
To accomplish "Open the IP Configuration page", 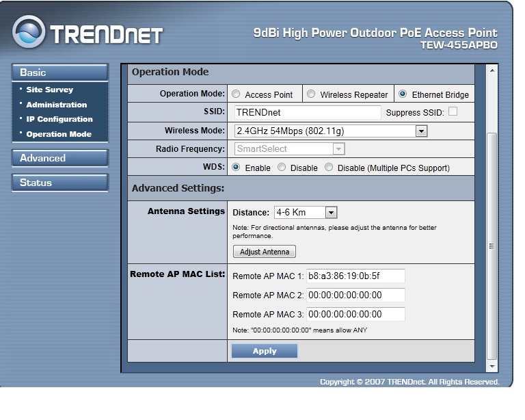I will tap(59, 119).
